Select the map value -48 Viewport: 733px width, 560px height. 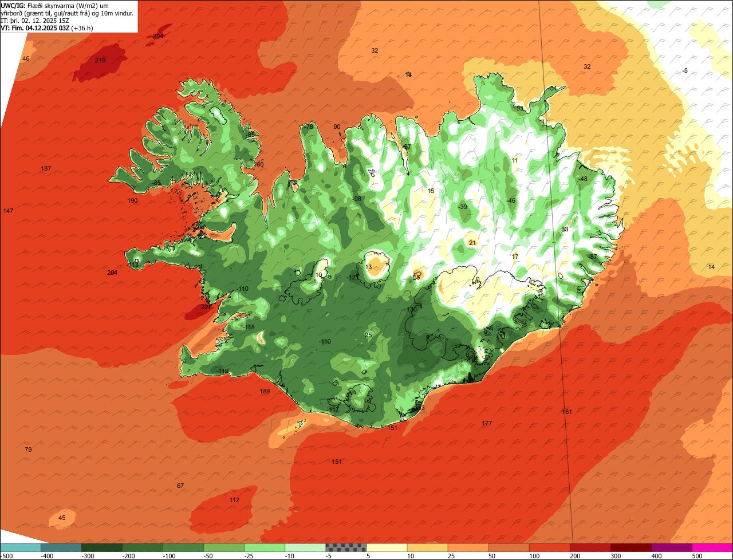click(583, 179)
